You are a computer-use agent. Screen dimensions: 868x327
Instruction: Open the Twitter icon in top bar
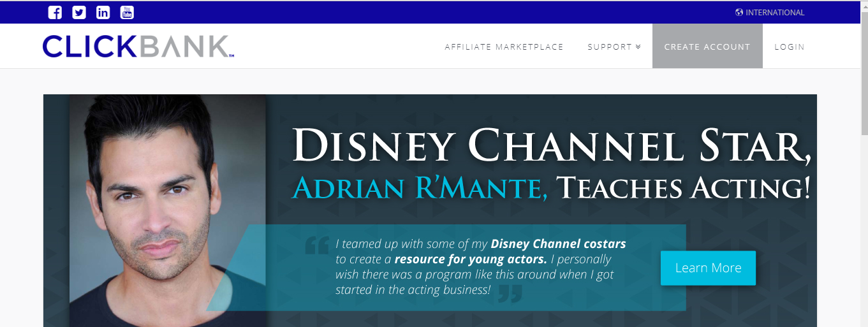(x=79, y=12)
